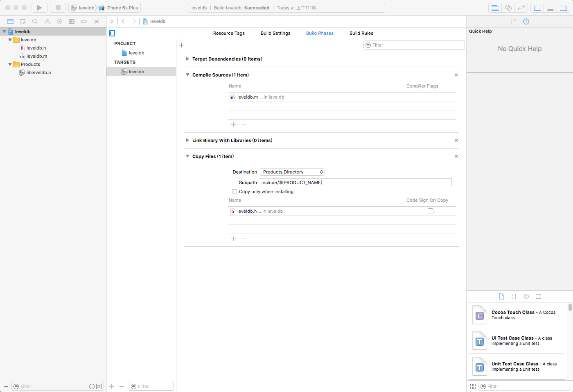Toggle the Utilities pane visibility

[x=564, y=8]
